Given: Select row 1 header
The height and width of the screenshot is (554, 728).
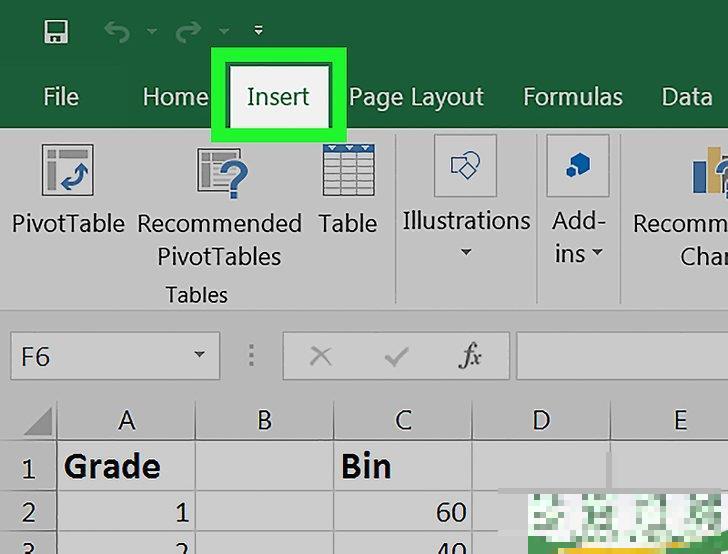Looking at the screenshot, I should tap(28, 467).
